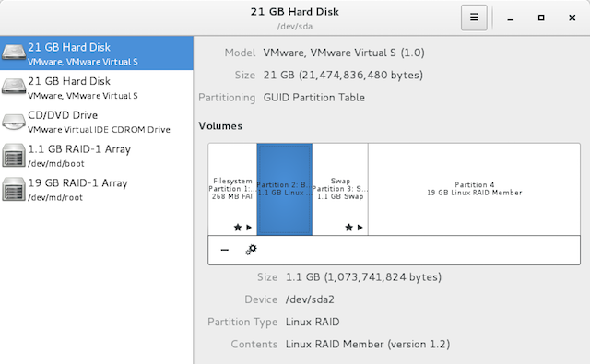Minimize the Disks window
Screen dimensions: 590x364
pyautogui.click(x=510, y=18)
